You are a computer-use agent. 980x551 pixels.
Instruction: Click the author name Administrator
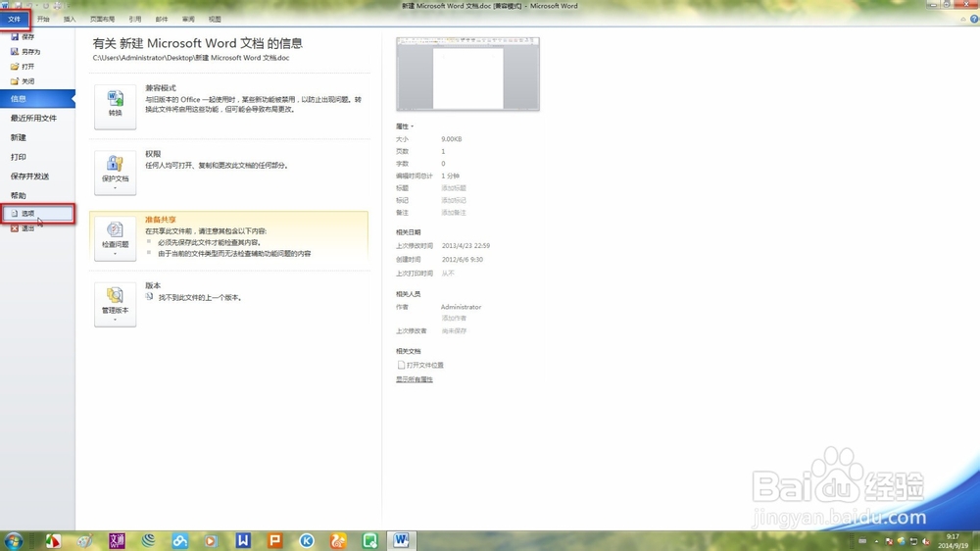[x=461, y=307]
